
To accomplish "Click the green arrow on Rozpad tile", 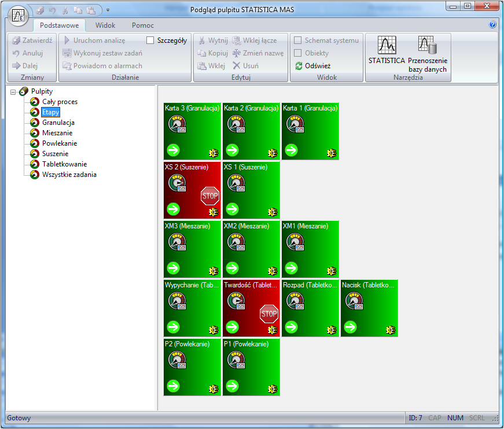I will (292, 327).
